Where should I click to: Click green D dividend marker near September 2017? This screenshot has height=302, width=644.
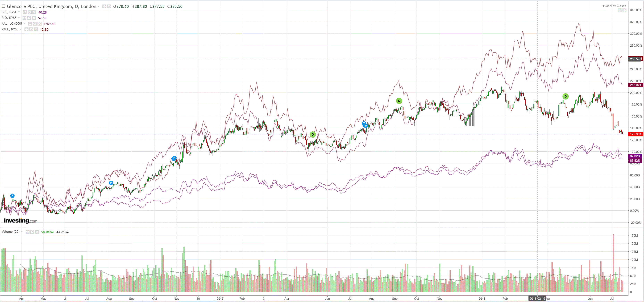[x=399, y=101]
